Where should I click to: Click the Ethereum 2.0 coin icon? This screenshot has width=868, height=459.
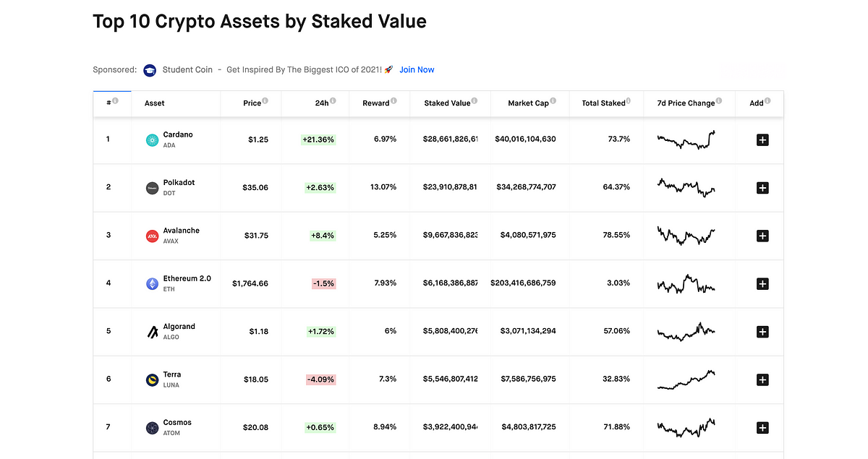pos(152,284)
